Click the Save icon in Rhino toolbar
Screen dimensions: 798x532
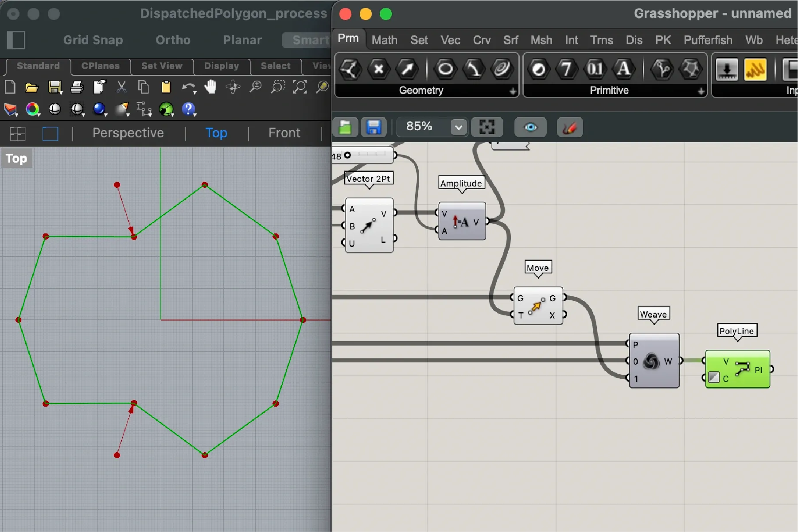click(54, 87)
